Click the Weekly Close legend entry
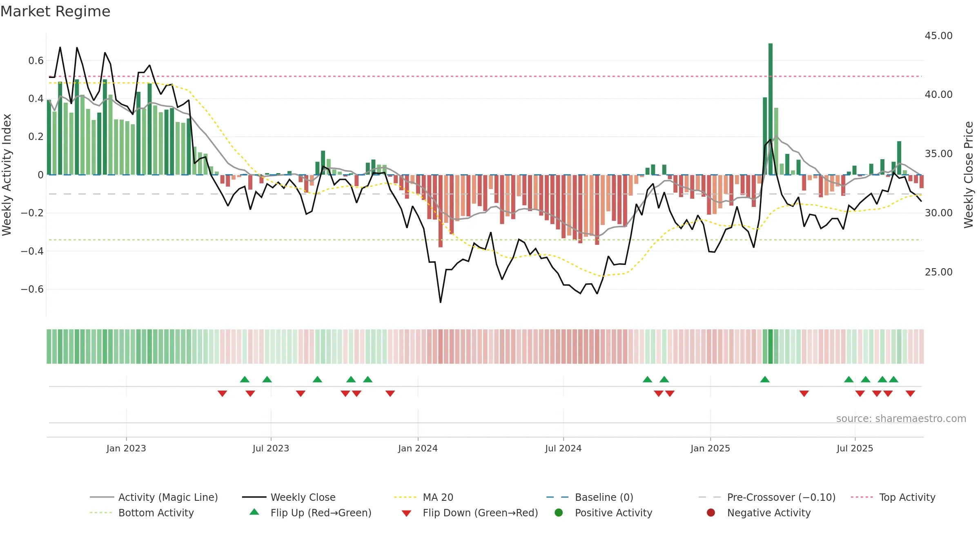980x551 pixels. click(289, 497)
